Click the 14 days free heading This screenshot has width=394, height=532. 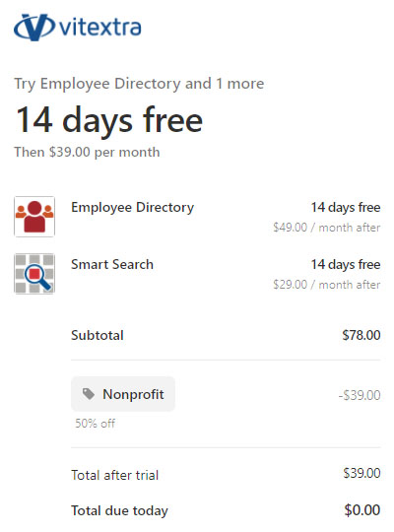[x=109, y=120]
